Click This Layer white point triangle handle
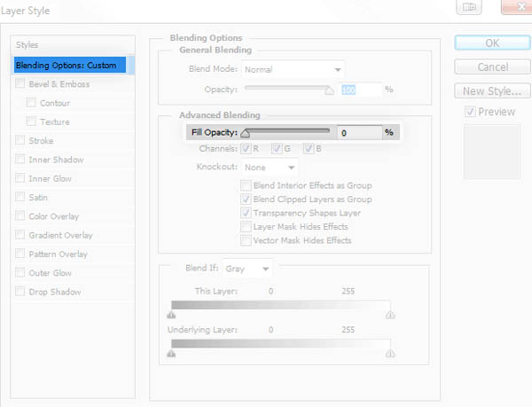The height and width of the screenshot is (407, 532). coord(390,314)
